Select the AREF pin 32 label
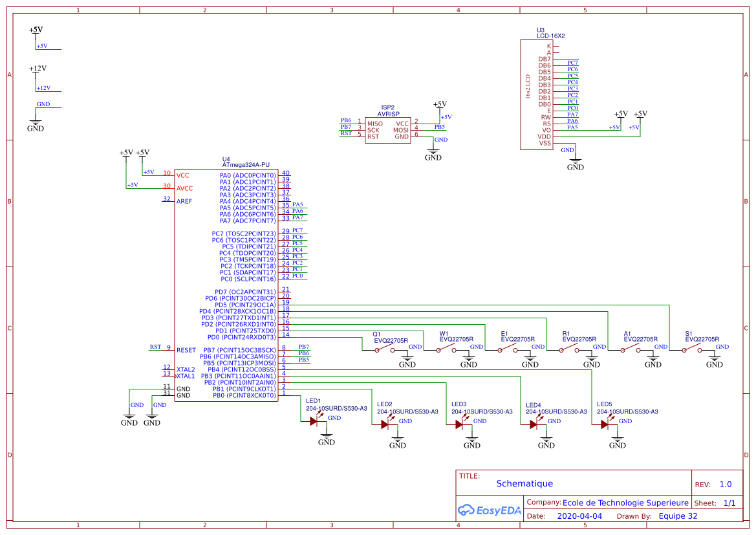The height and width of the screenshot is (535, 756). point(183,199)
